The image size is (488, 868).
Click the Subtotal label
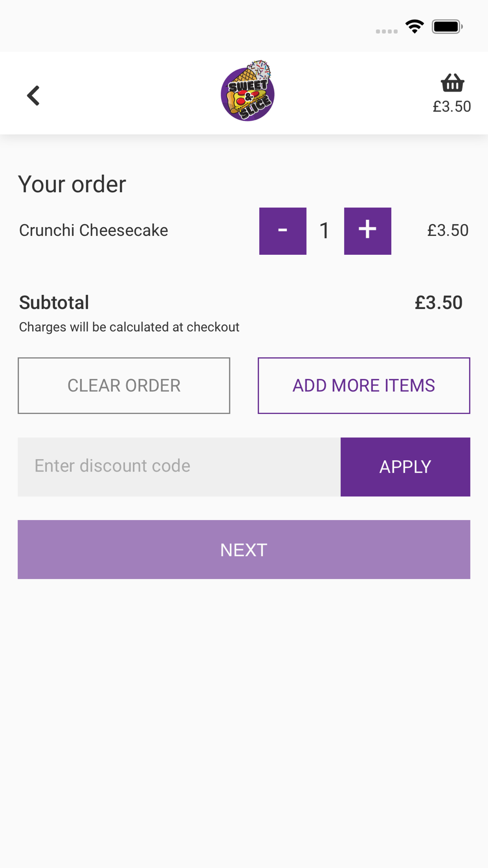pyautogui.click(x=54, y=303)
